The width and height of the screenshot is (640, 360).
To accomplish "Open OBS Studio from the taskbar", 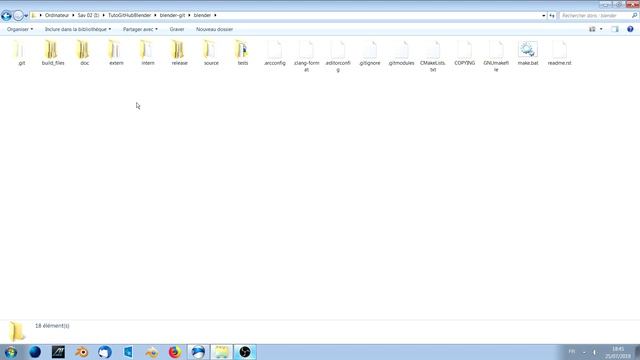I will click(245, 352).
